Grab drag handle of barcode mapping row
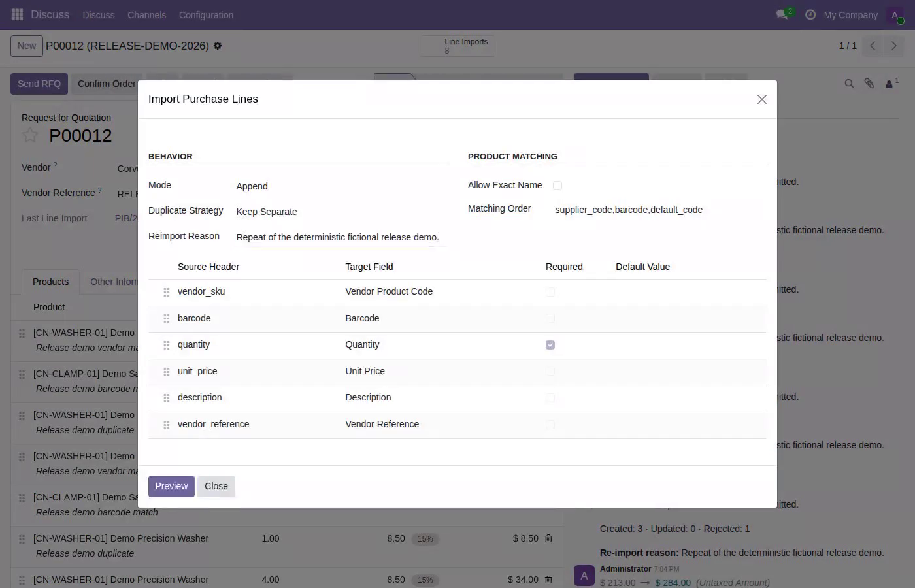The image size is (915, 588). 167,319
